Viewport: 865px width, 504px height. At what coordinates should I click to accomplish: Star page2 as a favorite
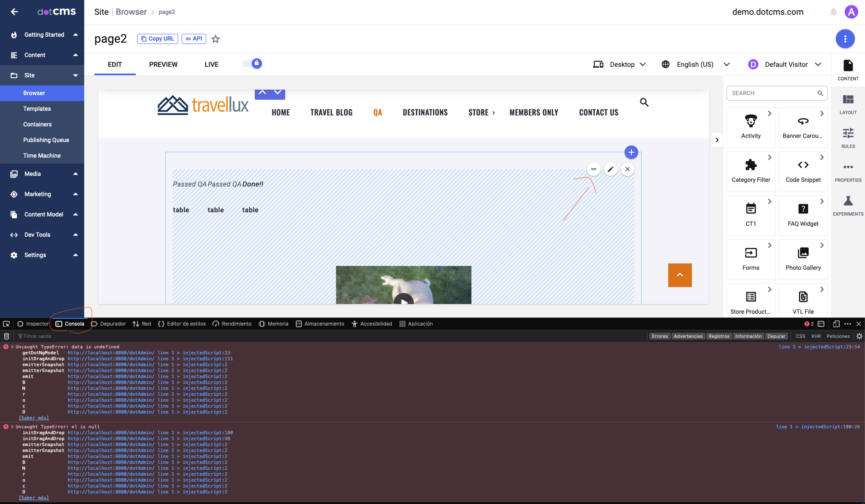click(215, 39)
